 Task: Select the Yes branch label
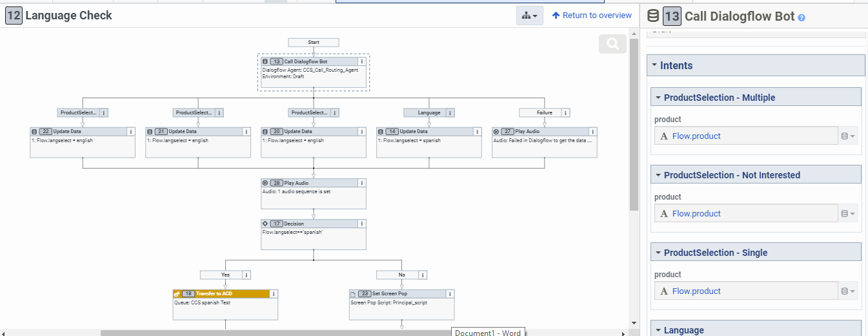tap(221, 275)
